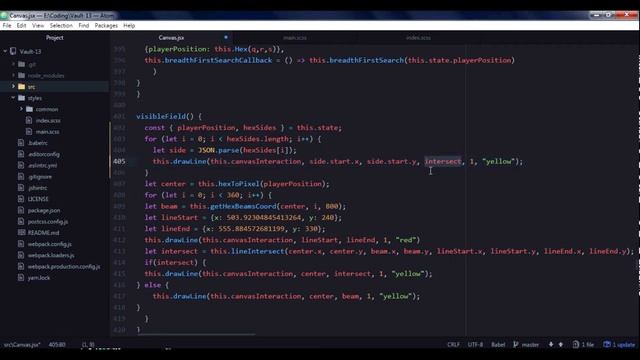Click the .eslintrc.yml file icon
This screenshot has width=640, height=360.
coord(21,165)
